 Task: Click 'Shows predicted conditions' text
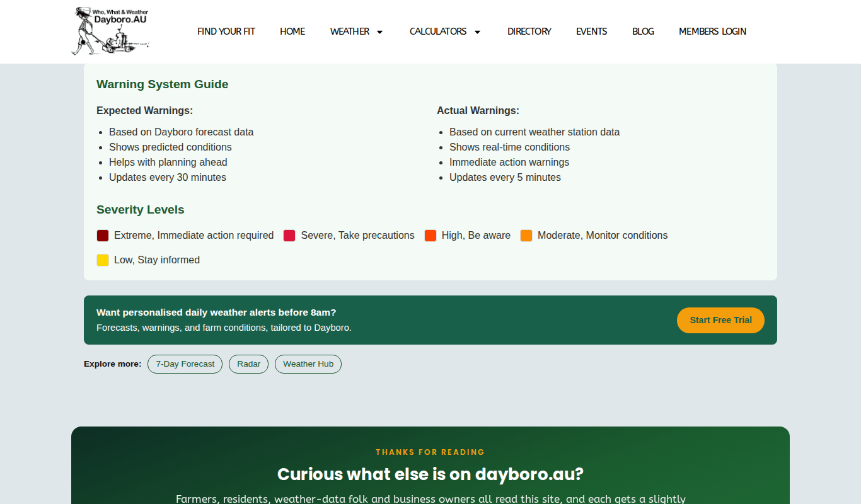click(x=170, y=147)
